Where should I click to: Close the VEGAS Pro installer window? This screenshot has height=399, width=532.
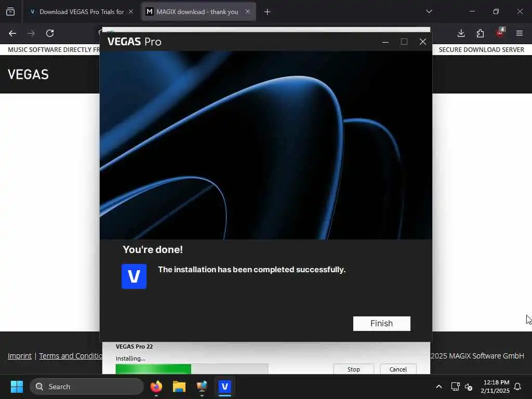tap(423, 42)
